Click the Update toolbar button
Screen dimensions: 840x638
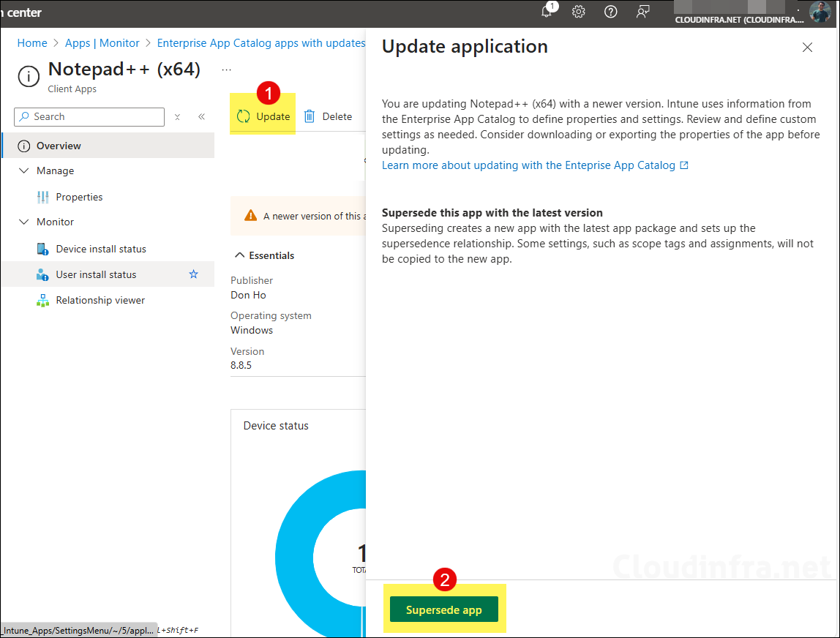click(263, 116)
